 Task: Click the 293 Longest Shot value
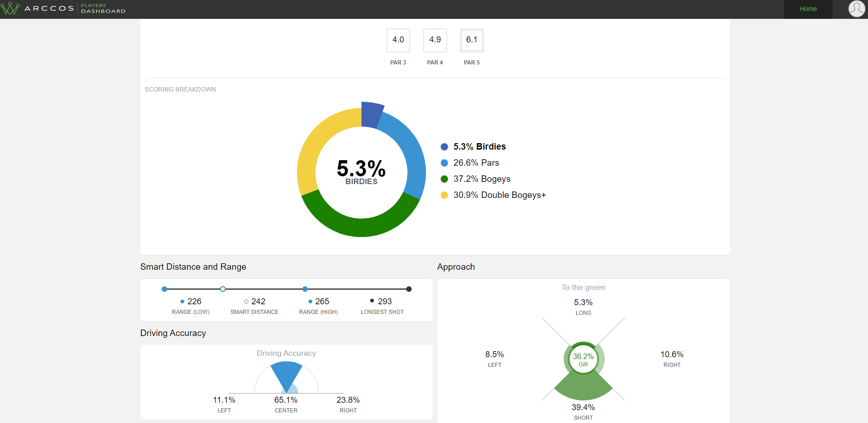[x=385, y=301]
